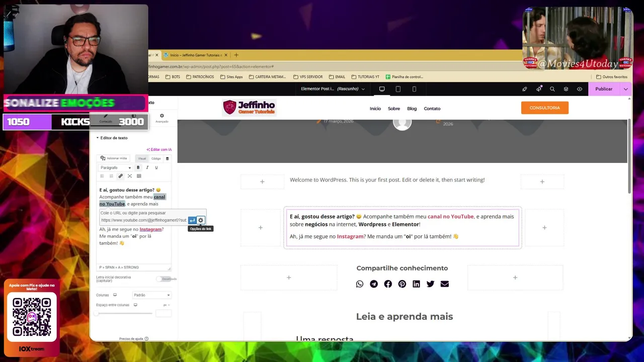Screen dimensions: 644x362
Task: Open Elementor notes pencil icon in top bar
Action: [525, 89]
